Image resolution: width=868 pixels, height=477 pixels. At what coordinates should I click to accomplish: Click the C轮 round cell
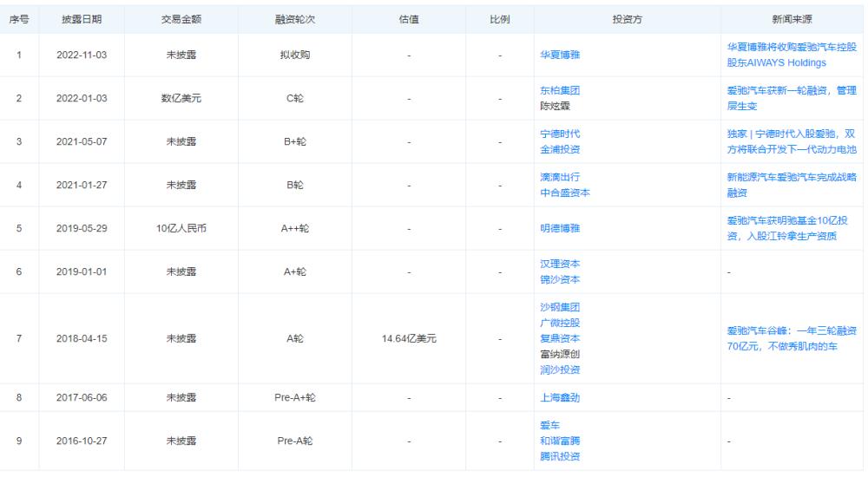(294, 98)
